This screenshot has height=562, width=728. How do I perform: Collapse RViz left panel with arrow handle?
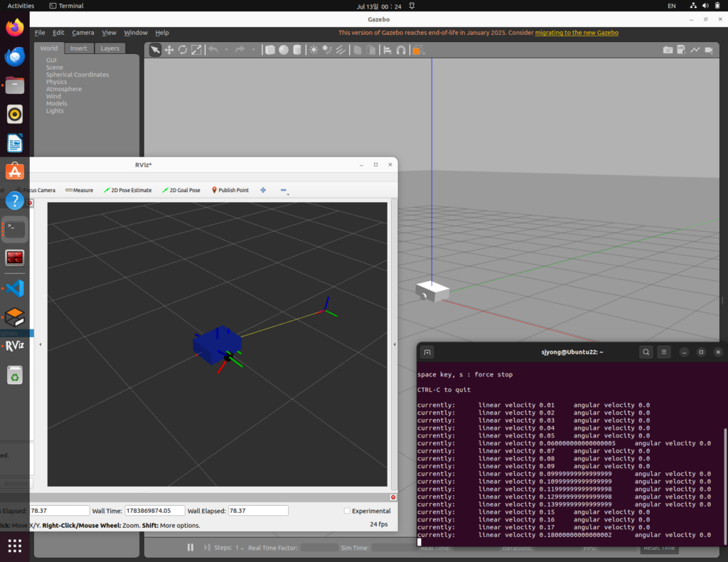tap(41, 344)
